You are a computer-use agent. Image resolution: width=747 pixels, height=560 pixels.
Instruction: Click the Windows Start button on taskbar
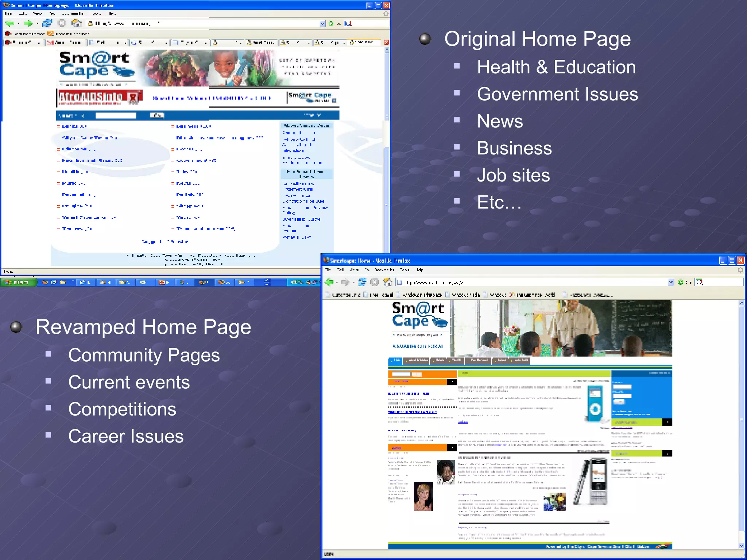click(19, 282)
